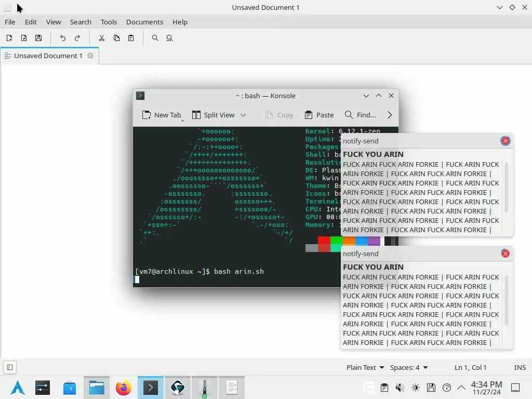Copy selection using editor toolbar icon
532x399 pixels.
(x=116, y=38)
